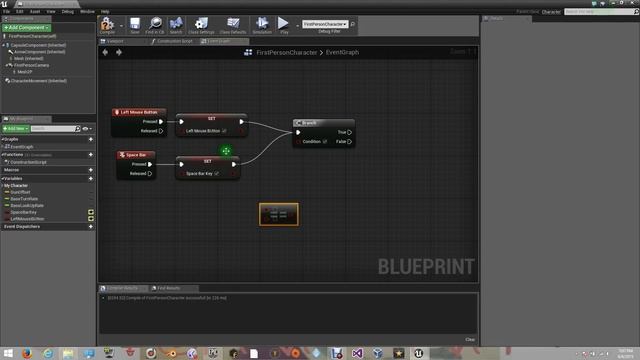Click the plus icon on Graphs row
This screenshot has width=640, height=360.
point(91,139)
